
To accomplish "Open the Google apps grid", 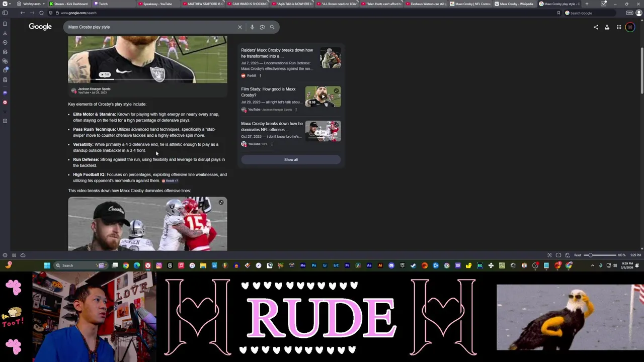I will (619, 27).
